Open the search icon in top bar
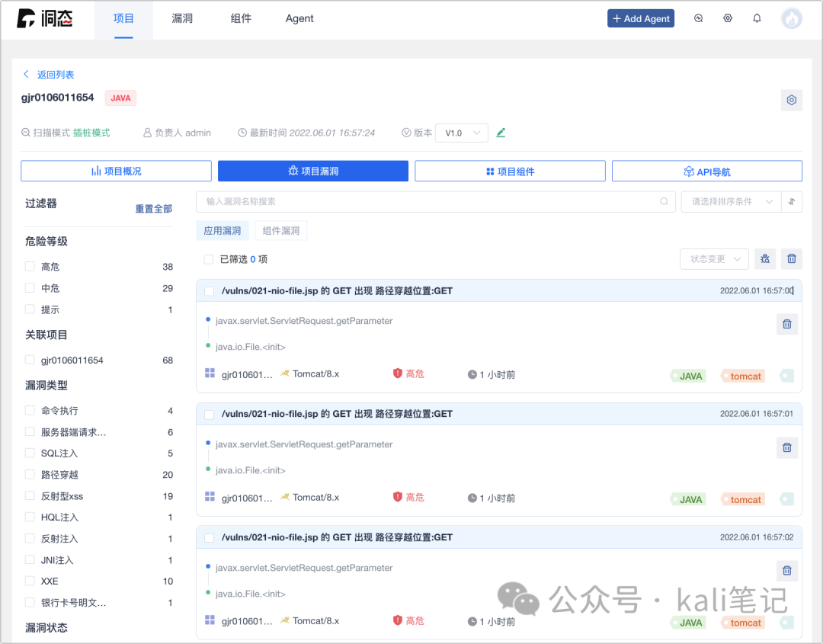The width and height of the screenshot is (823, 644). click(698, 18)
